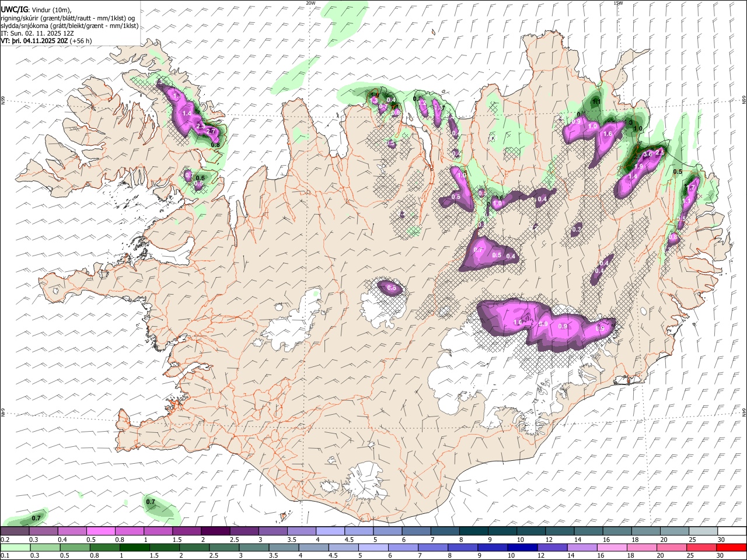Select the upper legend dark teal swatch labeled 9
This screenshot has height=560, width=747.
tap(501, 531)
